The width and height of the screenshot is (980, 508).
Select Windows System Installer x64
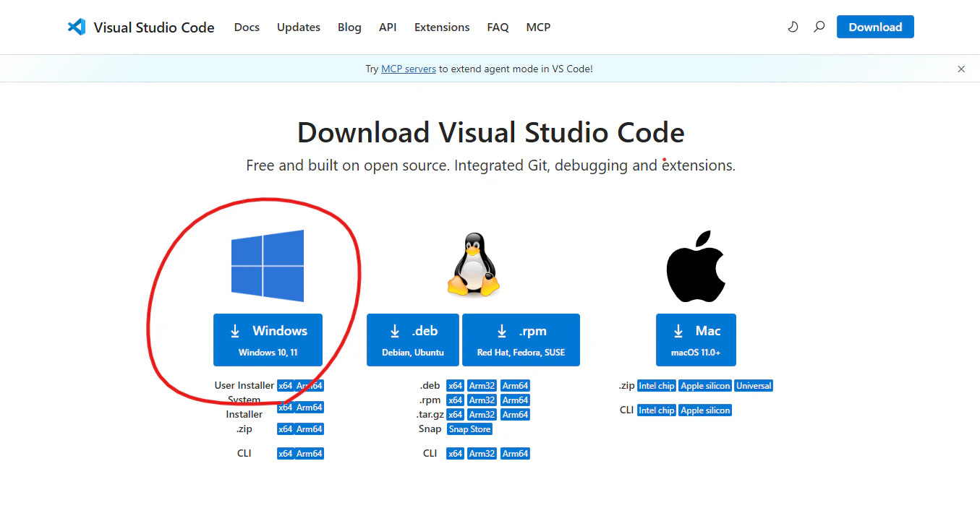pos(285,408)
